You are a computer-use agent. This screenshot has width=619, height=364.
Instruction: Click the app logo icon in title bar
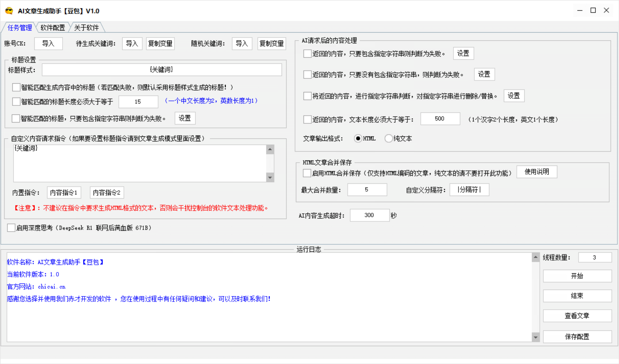click(x=9, y=11)
